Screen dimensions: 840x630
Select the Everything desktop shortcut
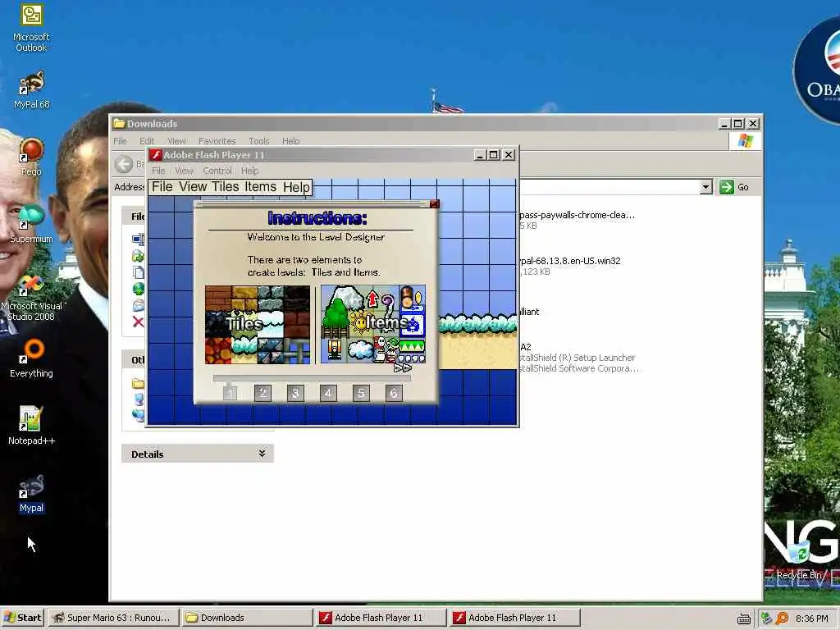pos(31,358)
